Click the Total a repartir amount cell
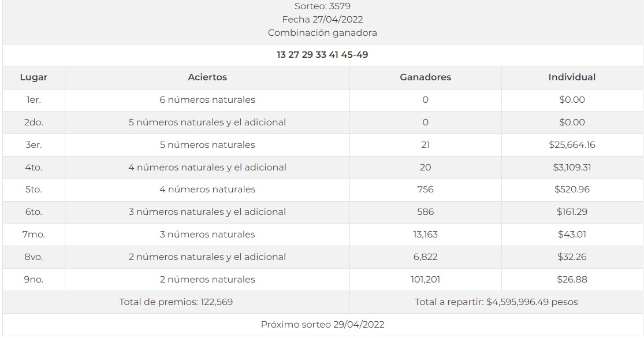The height and width of the screenshot is (338, 644). (x=496, y=302)
